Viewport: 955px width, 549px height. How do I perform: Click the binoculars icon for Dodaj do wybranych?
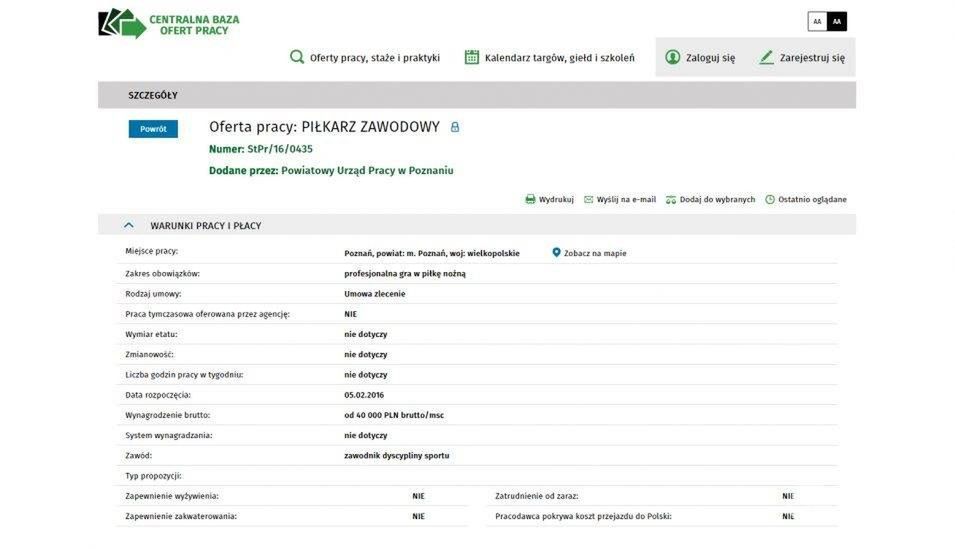click(x=671, y=199)
